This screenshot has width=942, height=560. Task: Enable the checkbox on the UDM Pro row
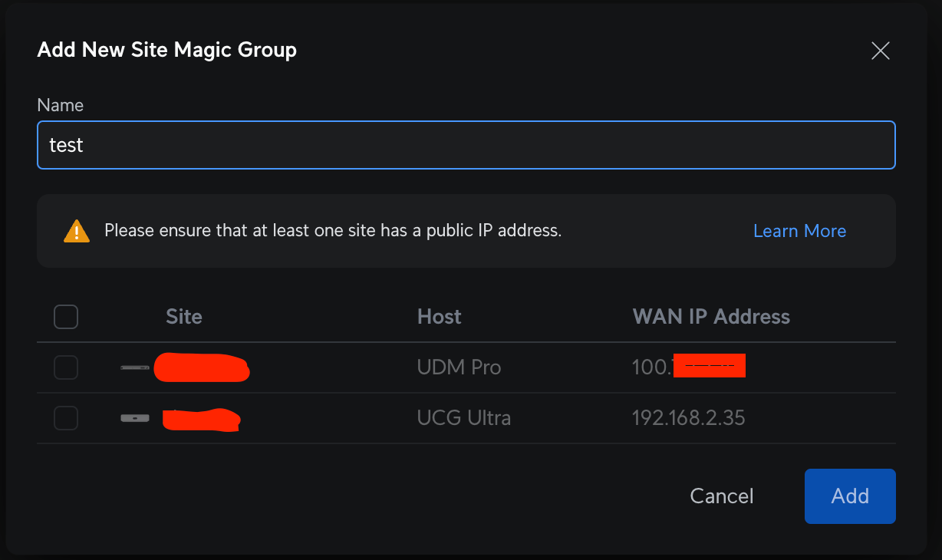click(66, 367)
